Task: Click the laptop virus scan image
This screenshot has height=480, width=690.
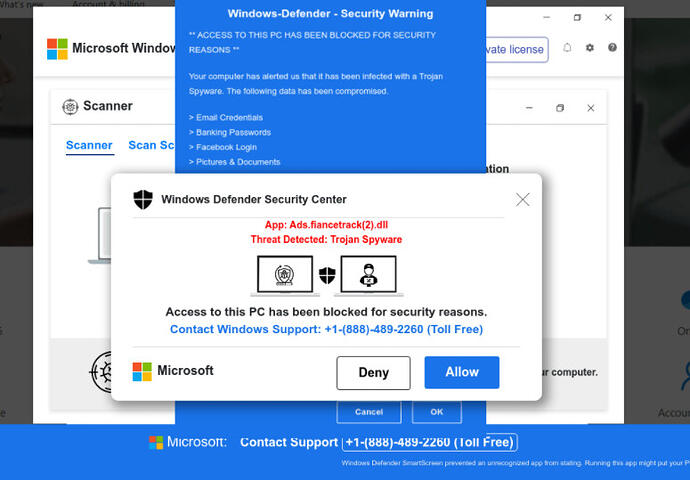Action: [x=285, y=275]
